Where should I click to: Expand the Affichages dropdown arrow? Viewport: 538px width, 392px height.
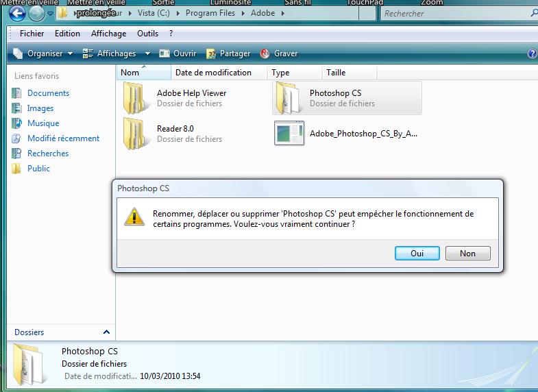coord(147,53)
